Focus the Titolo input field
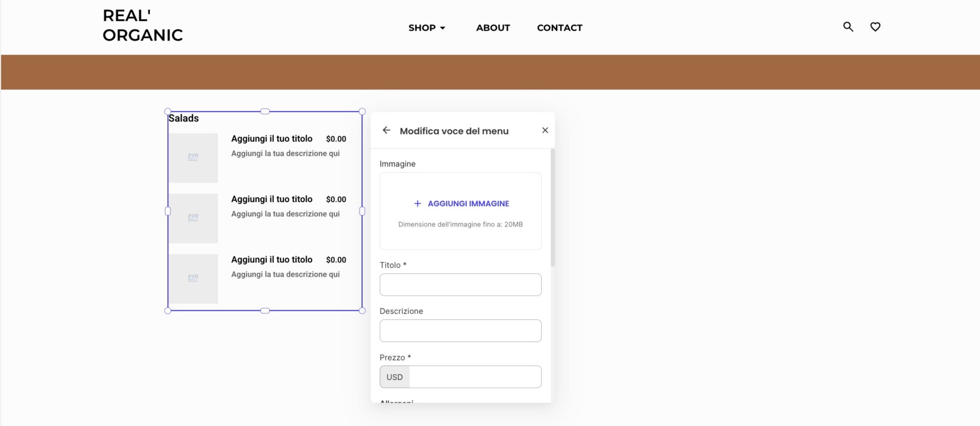The width and height of the screenshot is (980, 426). [x=461, y=285]
